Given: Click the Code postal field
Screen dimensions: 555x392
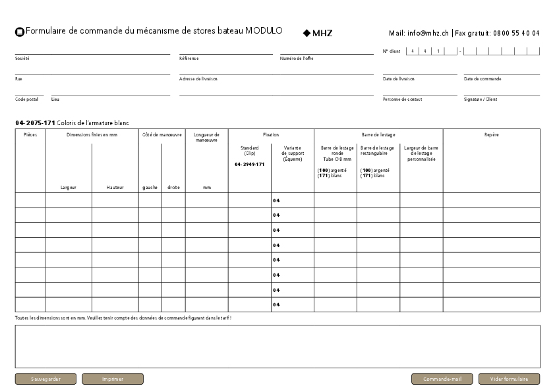Looking at the screenshot, I should click(x=30, y=92).
